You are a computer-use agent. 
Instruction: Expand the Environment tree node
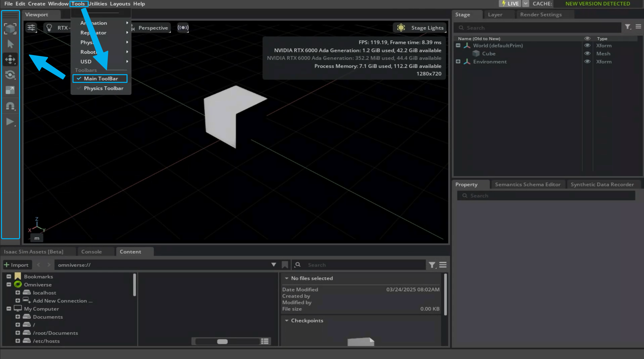(x=458, y=61)
